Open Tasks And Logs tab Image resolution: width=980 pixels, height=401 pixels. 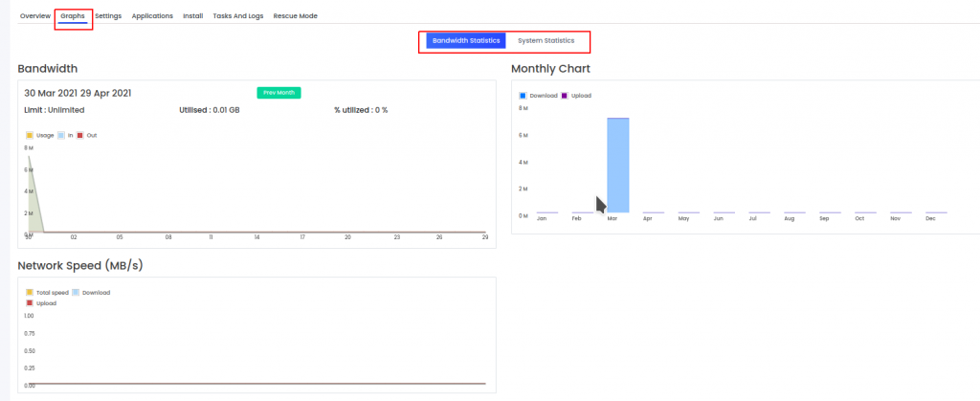coord(238,16)
